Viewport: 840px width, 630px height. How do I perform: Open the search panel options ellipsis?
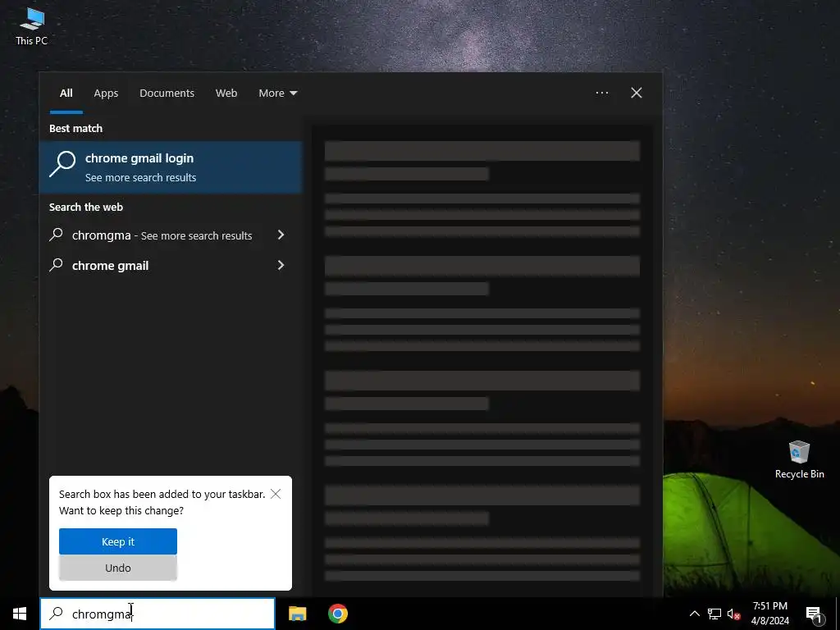(x=601, y=94)
